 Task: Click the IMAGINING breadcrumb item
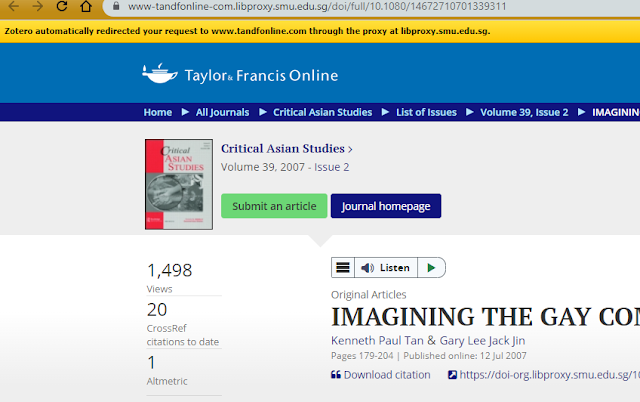coord(616,112)
